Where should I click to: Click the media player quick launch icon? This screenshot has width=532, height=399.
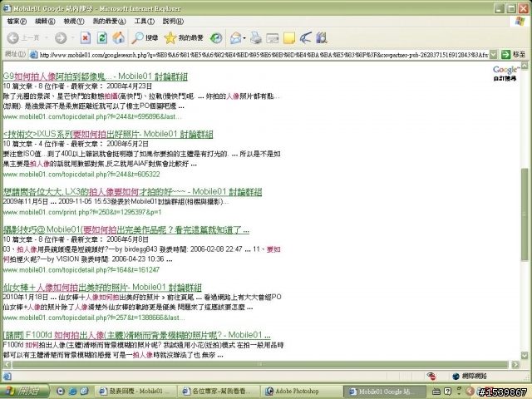61,392
